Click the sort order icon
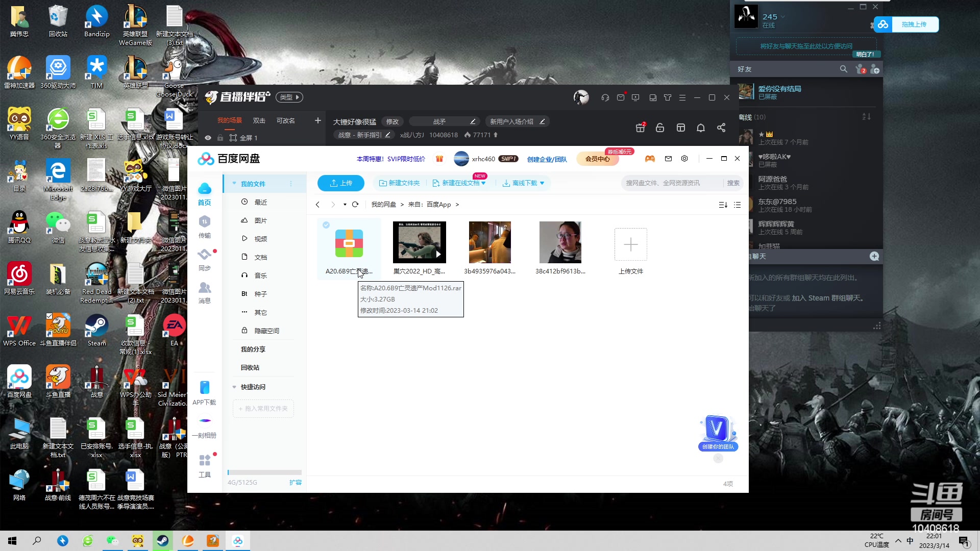This screenshot has width=980, height=551. (723, 205)
